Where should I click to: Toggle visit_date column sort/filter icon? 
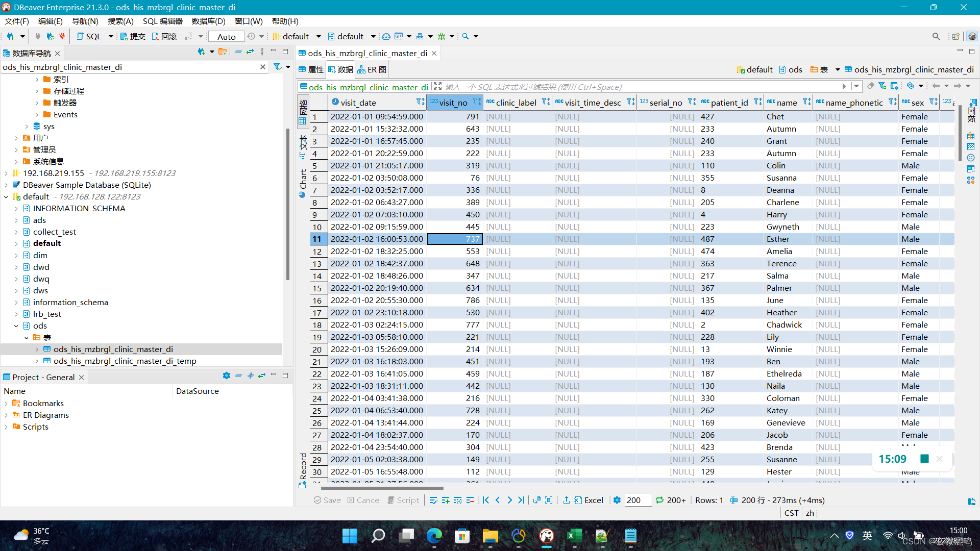[420, 102]
